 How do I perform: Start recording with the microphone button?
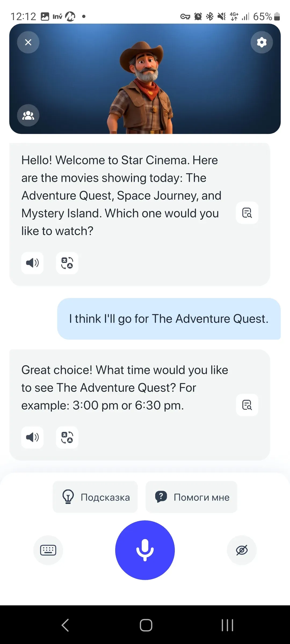pos(145,550)
